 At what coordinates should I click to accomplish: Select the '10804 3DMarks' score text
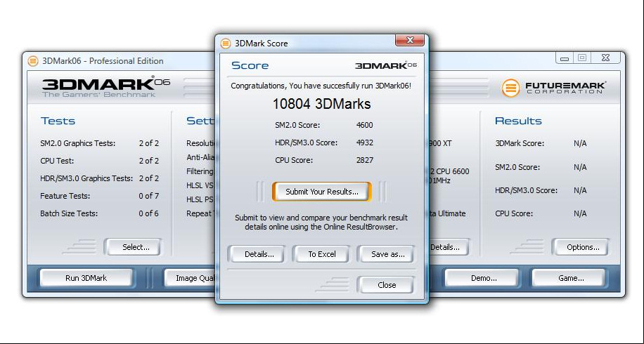tap(321, 104)
